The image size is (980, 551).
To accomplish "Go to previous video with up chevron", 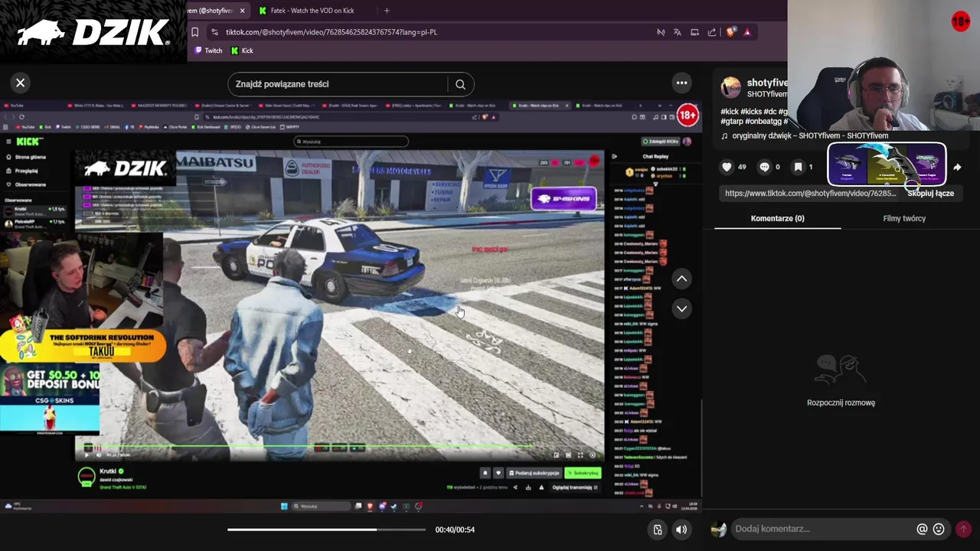I will [x=681, y=279].
